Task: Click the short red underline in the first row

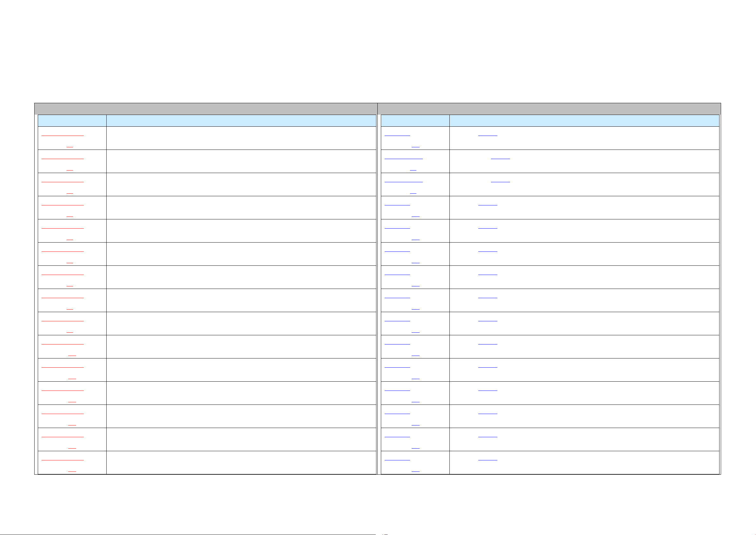Action: (x=70, y=147)
